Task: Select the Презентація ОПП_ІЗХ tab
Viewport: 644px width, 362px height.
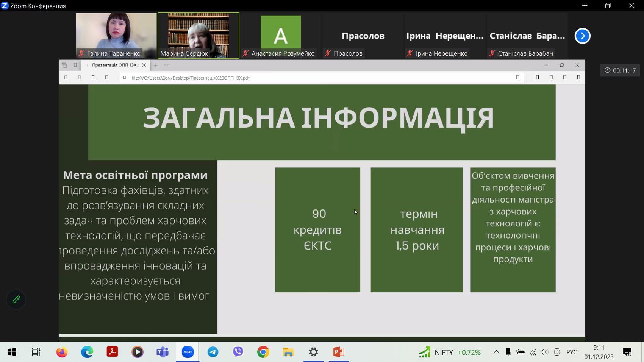Action: point(115,65)
